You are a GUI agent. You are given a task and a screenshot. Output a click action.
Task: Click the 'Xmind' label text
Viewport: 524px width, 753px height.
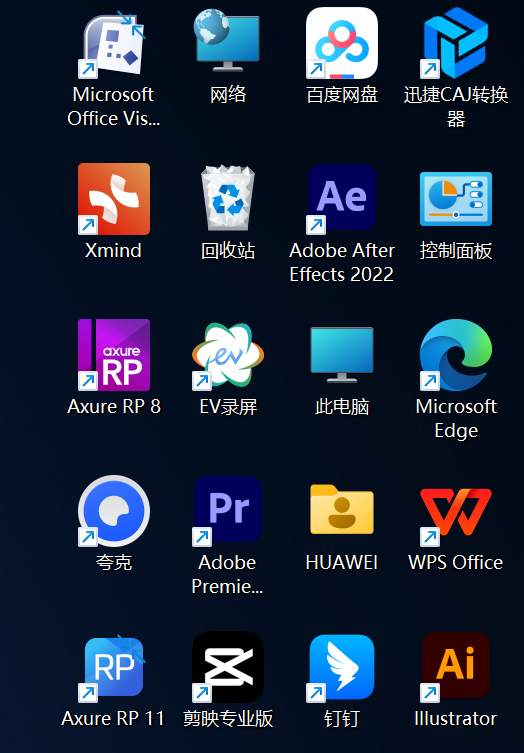click(x=113, y=251)
